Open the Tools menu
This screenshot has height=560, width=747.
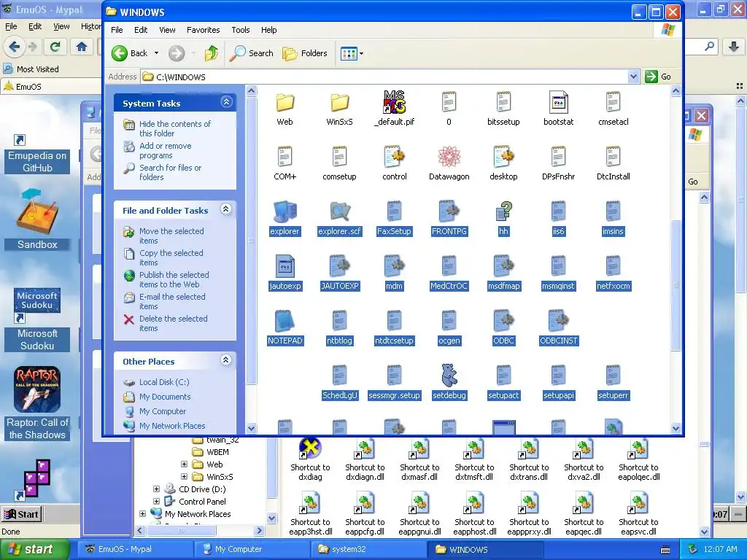(241, 30)
